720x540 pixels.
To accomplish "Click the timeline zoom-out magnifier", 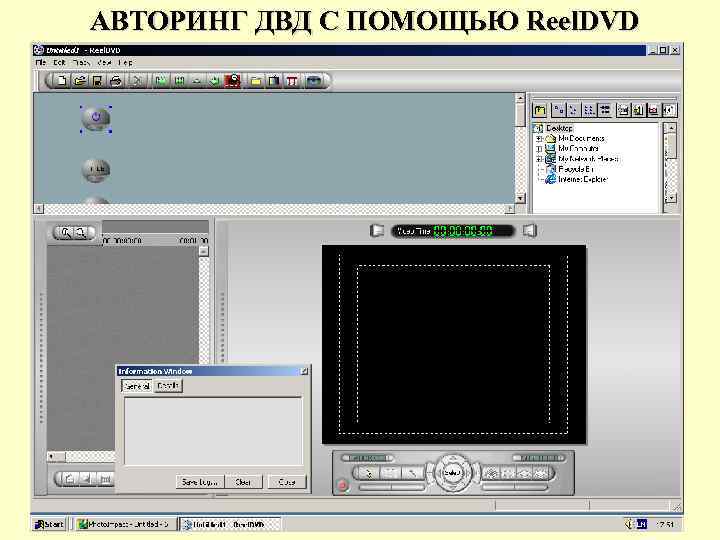I will (x=81, y=233).
